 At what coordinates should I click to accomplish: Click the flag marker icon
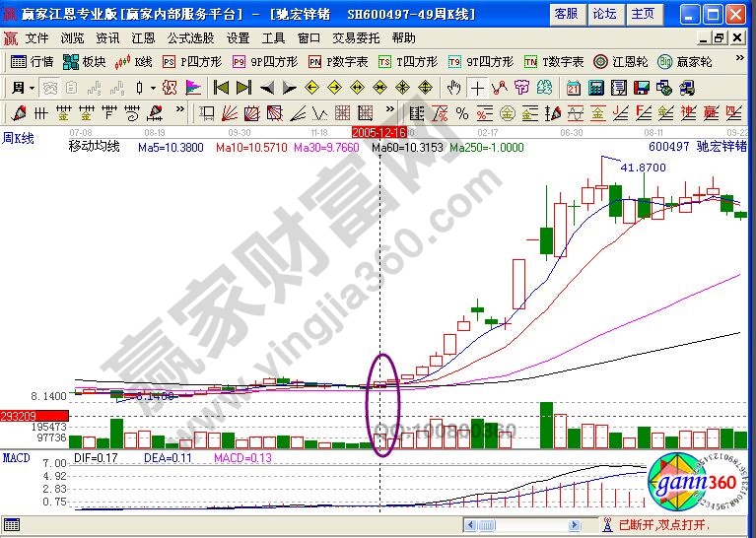click(193, 88)
